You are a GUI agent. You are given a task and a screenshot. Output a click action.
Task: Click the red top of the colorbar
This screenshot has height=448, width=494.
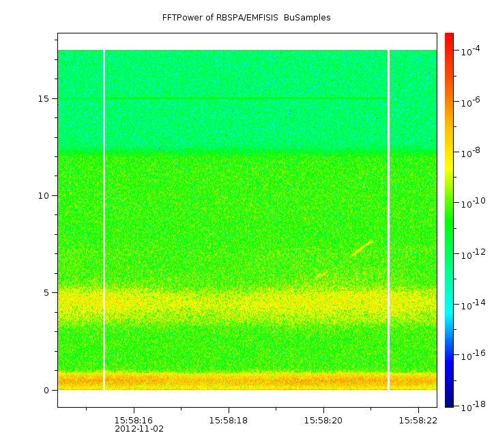click(449, 36)
